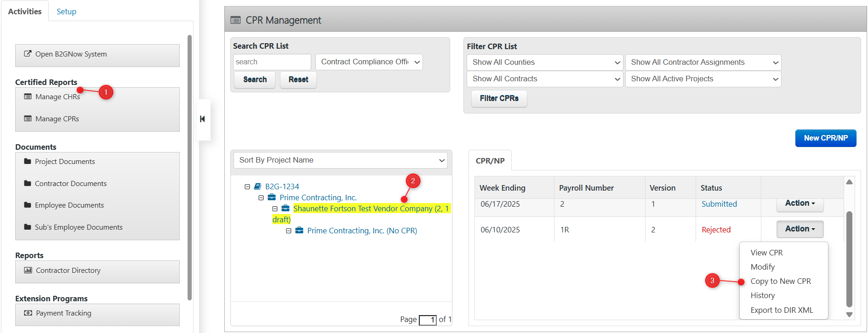
Task: Collapse the Shaunette Fortson Test Vendor node
Action: click(x=275, y=209)
